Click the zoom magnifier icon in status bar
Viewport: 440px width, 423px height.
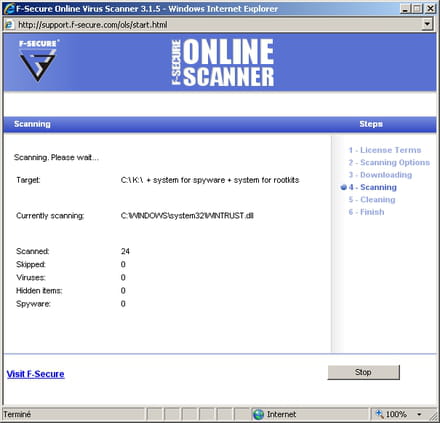point(379,414)
